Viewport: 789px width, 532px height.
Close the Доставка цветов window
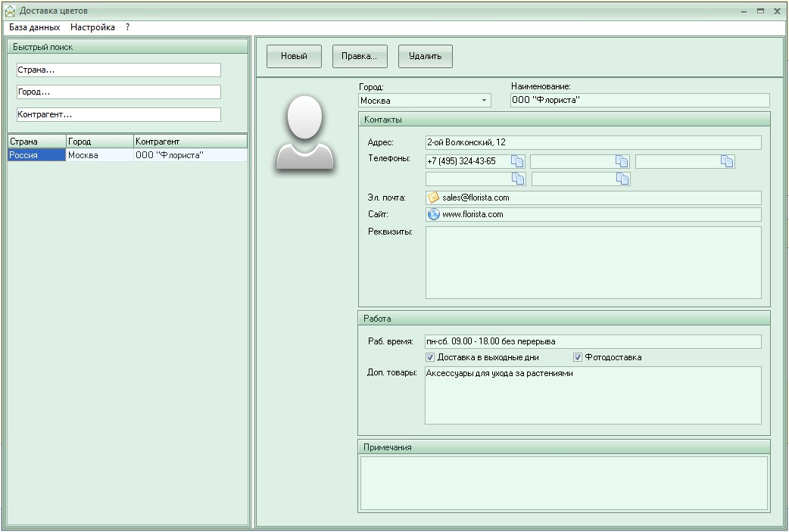click(x=777, y=11)
